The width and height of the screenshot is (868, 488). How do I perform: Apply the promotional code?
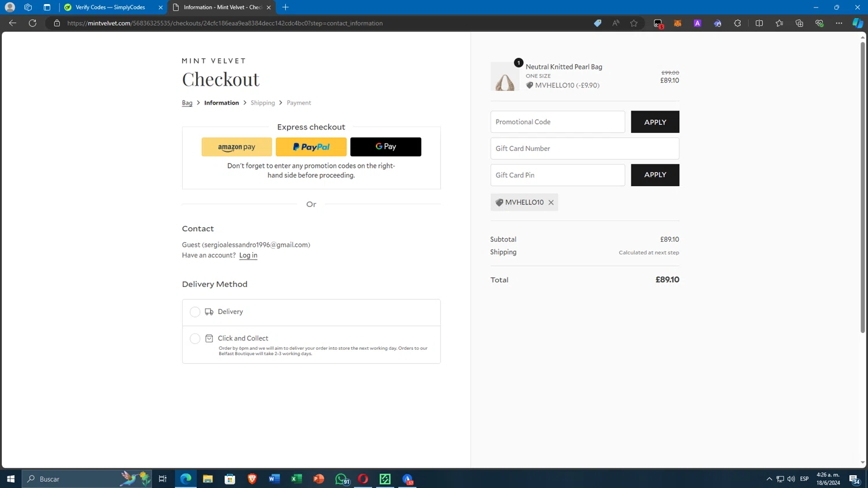(655, 122)
